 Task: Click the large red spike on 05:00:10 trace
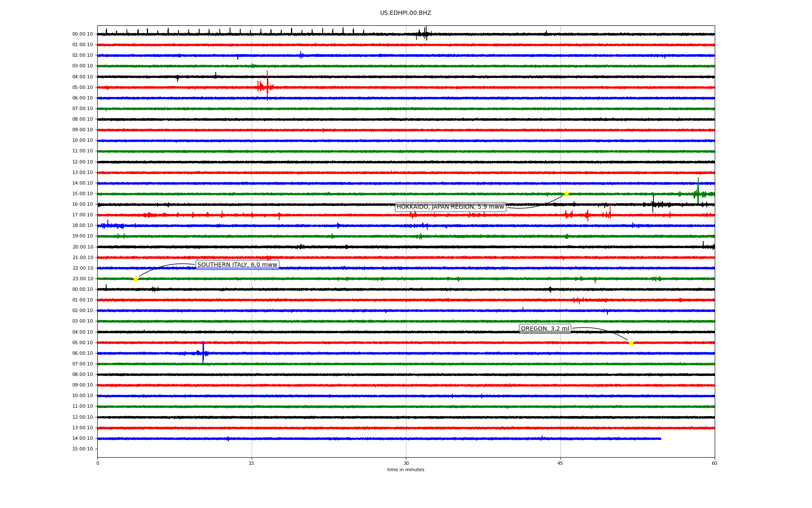click(267, 85)
